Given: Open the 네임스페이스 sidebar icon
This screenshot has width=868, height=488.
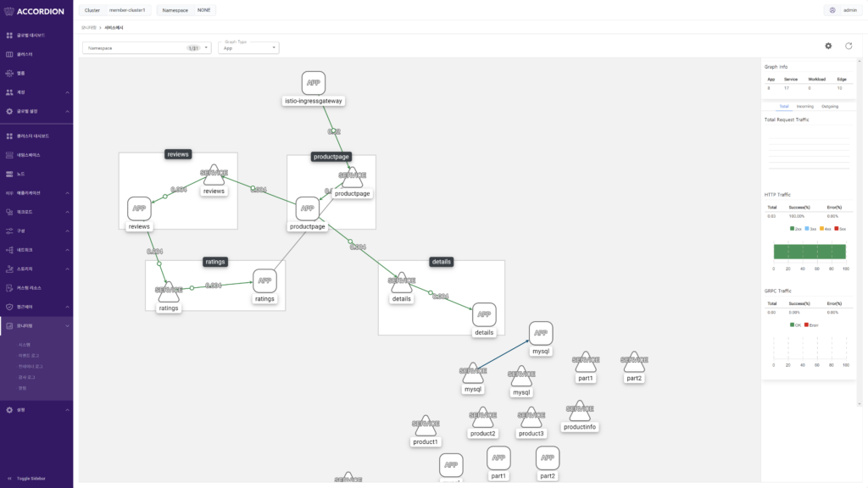Looking at the screenshot, I should 9,155.
